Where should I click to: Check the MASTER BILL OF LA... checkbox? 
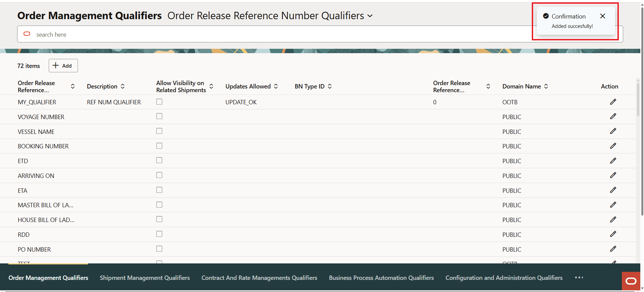click(159, 205)
